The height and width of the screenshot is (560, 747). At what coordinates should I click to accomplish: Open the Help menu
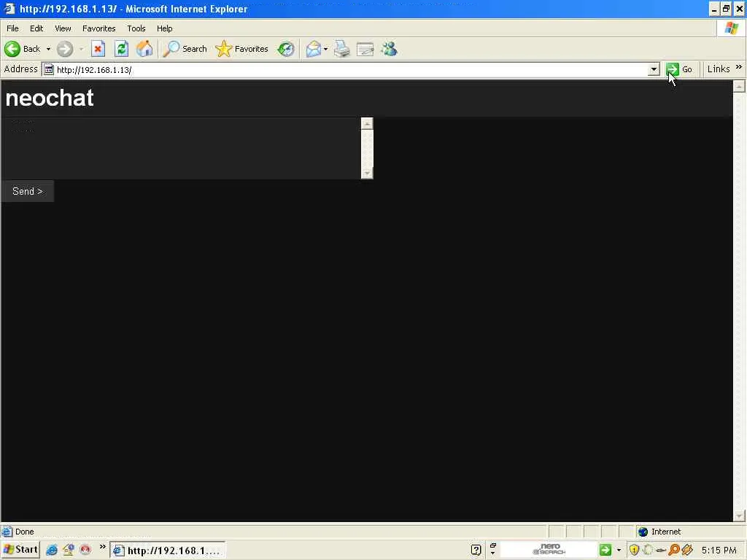[164, 28]
